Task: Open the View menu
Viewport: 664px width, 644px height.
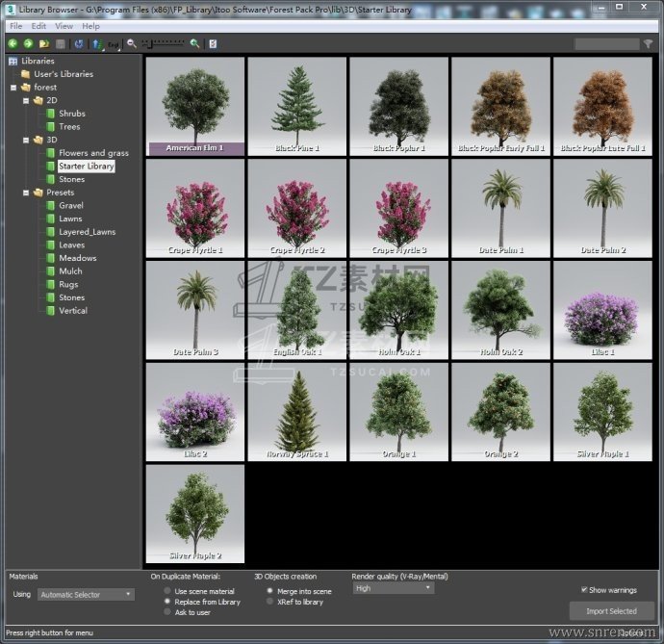Action: pyautogui.click(x=64, y=26)
